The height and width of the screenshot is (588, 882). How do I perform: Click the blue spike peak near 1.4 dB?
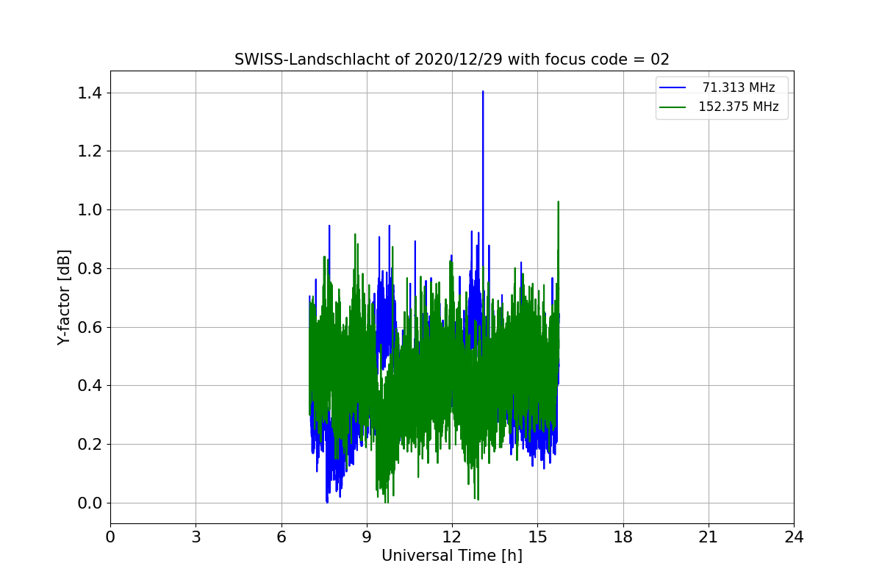point(483,92)
